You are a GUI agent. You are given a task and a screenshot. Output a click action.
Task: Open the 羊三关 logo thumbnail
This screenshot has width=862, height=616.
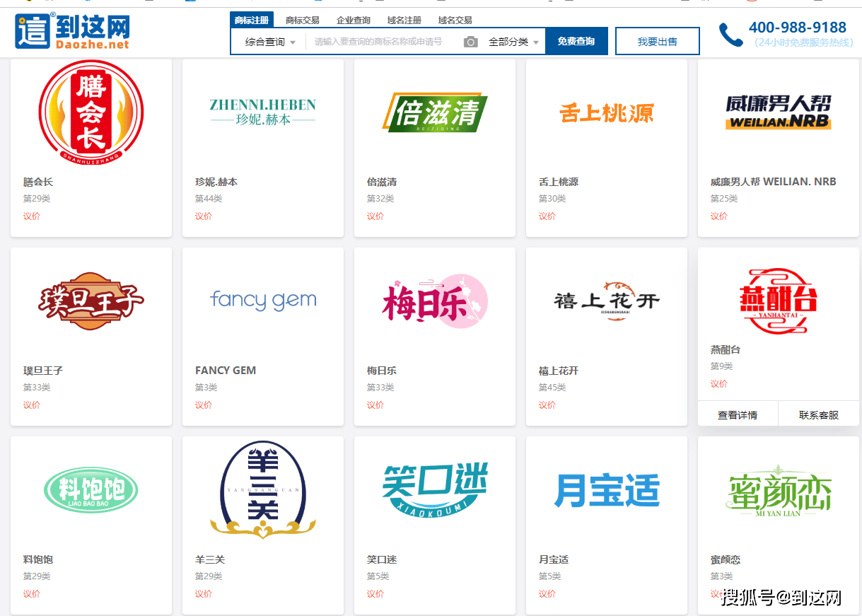click(263, 490)
